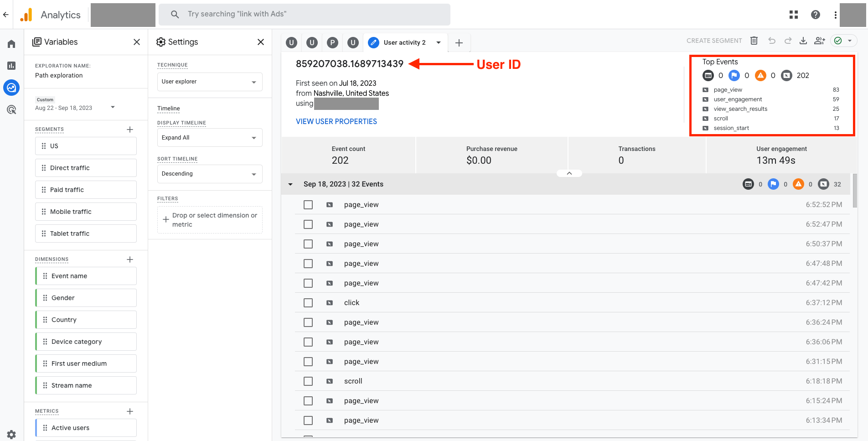Select the First user medium dimension
The height and width of the screenshot is (441, 868).
86,363
